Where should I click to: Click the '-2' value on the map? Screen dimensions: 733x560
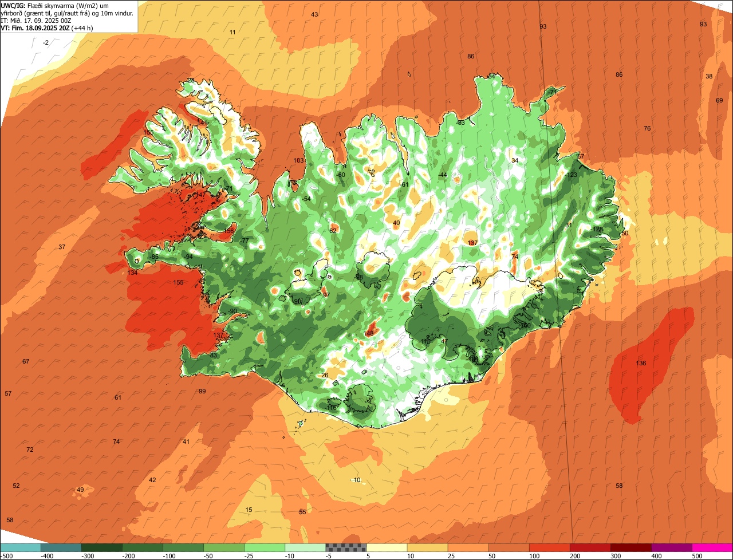click(46, 42)
